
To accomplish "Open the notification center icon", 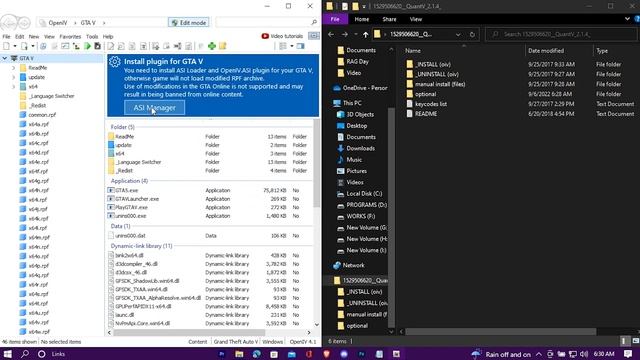I will tap(628, 354).
